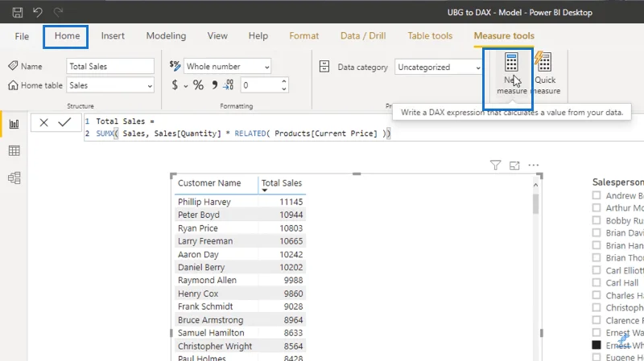Switch to Report view in the sidebar

(14, 124)
